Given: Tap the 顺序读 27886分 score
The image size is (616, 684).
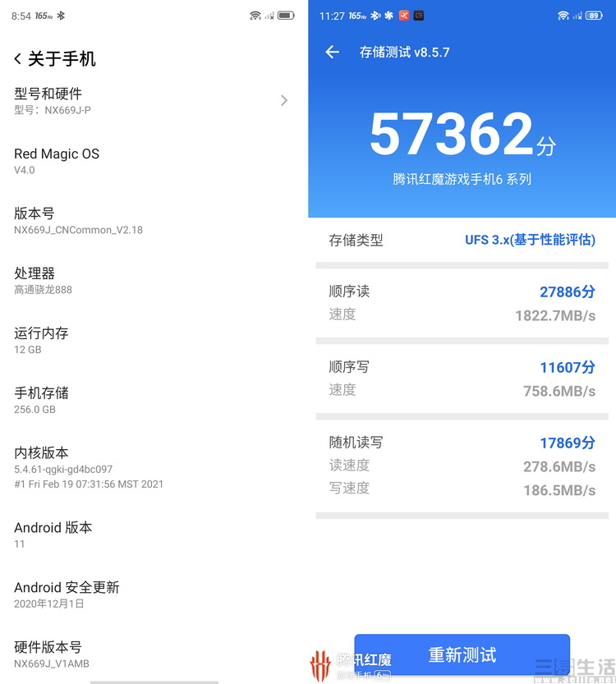Looking at the screenshot, I should pos(568,292).
